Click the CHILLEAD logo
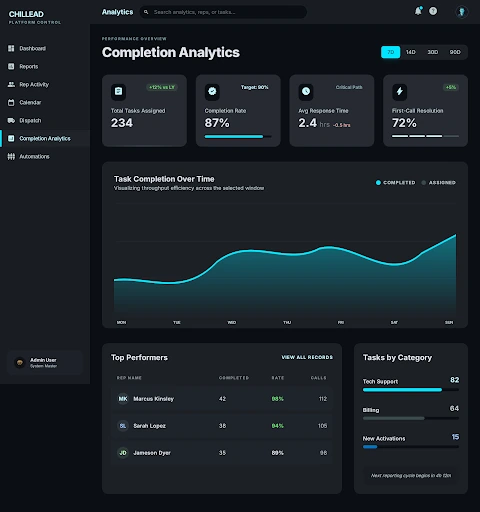Viewport: 480px width, 512px height. [26, 14]
